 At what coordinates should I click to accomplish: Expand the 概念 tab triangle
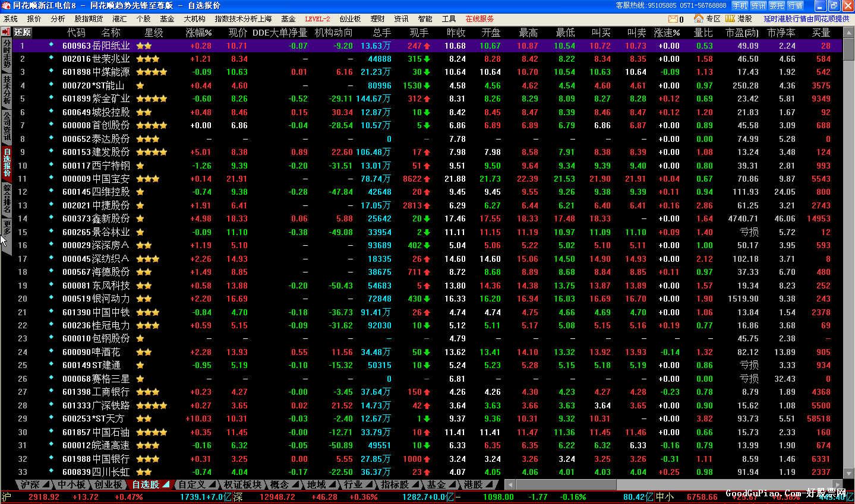(x=295, y=485)
